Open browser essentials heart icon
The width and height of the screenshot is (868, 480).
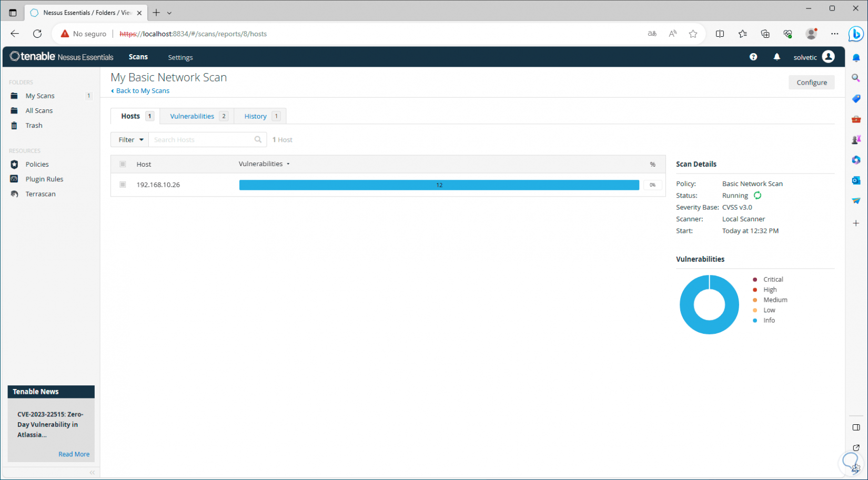click(x=788, y=34)
